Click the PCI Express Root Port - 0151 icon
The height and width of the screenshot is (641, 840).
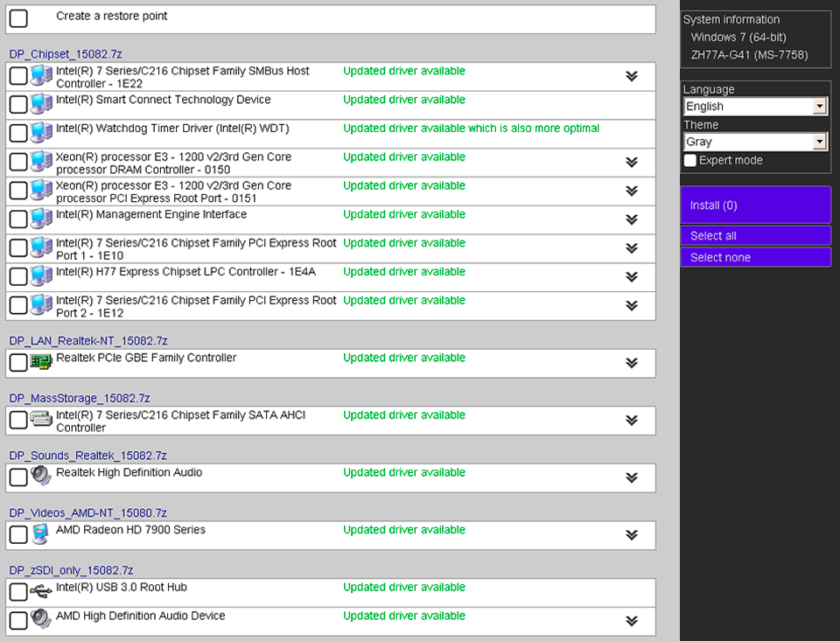tap(41, 190)
